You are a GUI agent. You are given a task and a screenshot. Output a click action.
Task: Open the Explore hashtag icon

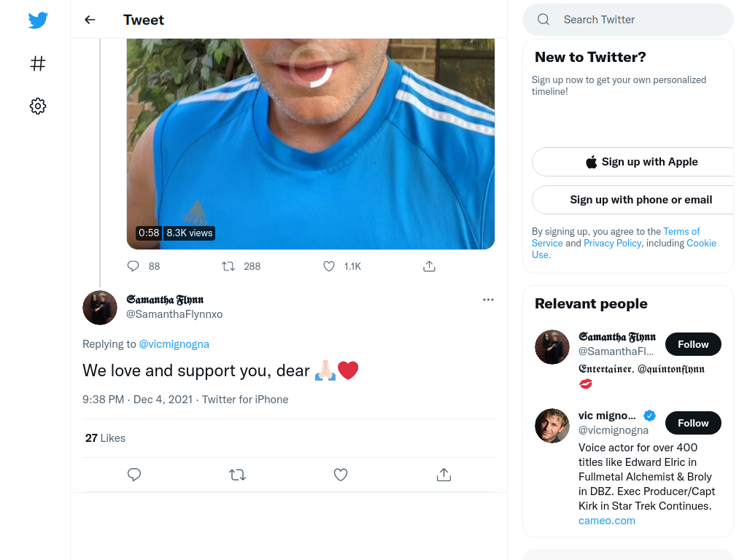(x=38, y=63)
